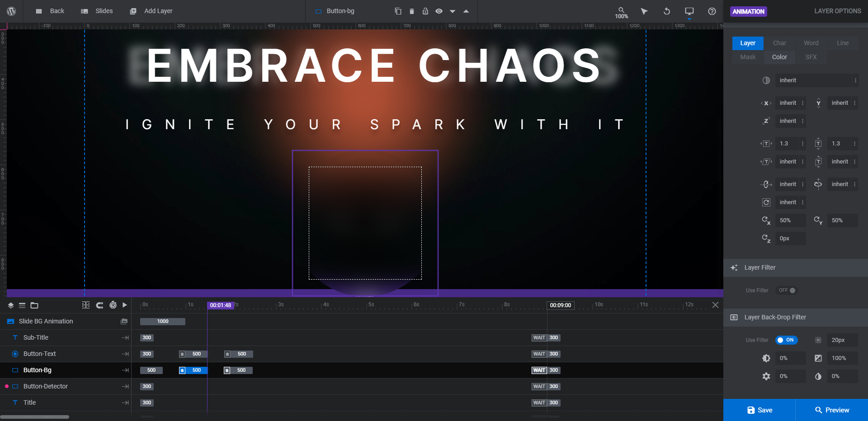Viewport: 868px width, 421px height.
Task: Select the SFX sub-tab
Action: pos(811,57)
